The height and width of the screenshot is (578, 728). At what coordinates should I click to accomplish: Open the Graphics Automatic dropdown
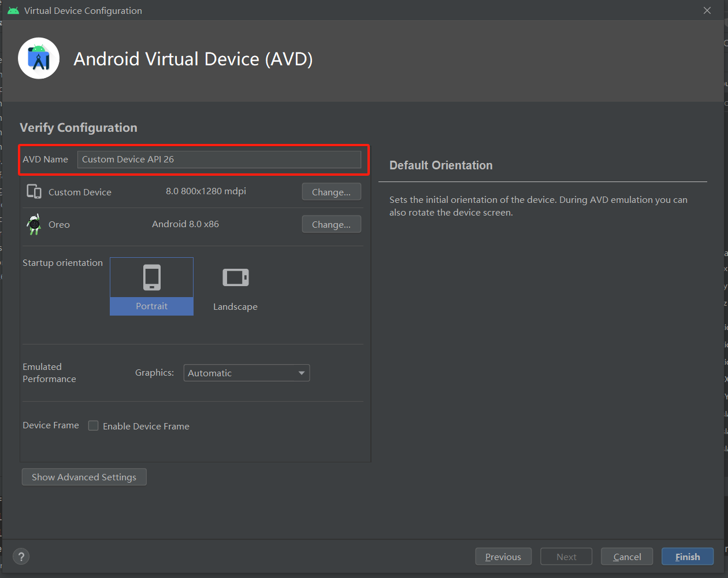pyautogui.click(x=247, y=373)
